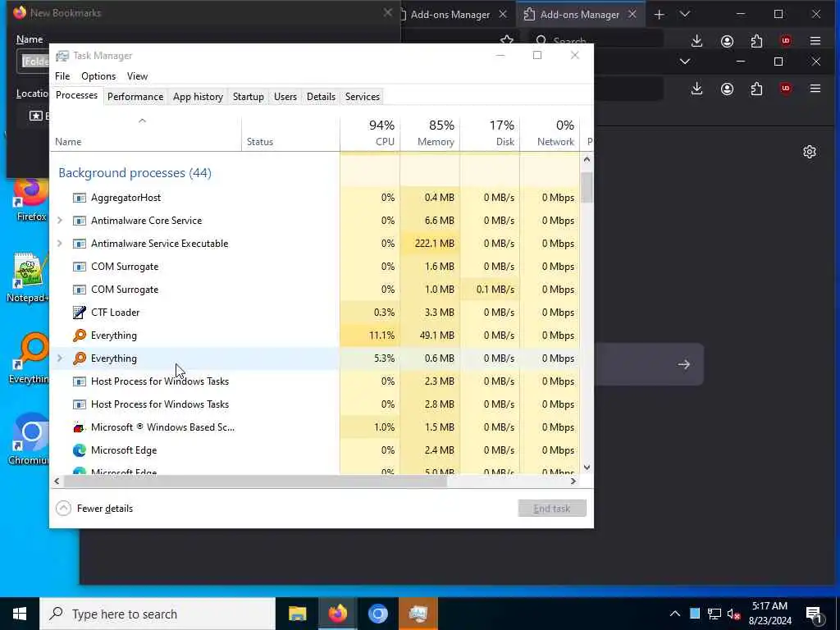Open Everything desktop shortcut
840x630 pixels.
coord(29,359)
